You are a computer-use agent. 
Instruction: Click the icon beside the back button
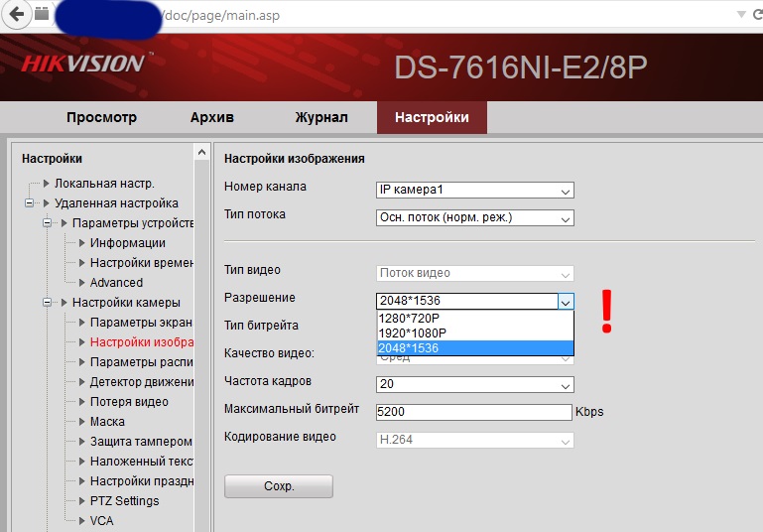pos(42,14)
